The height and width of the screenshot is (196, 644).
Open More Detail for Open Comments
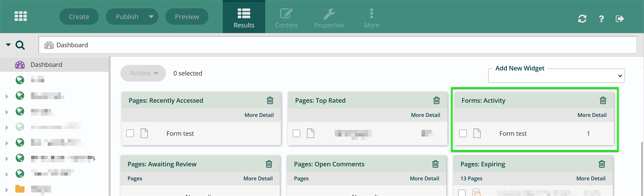pos(424,179)
